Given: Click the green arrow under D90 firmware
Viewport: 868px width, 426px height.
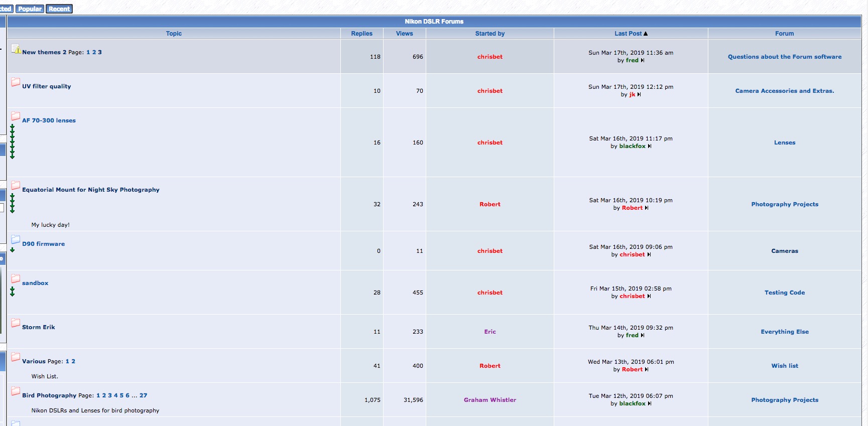Looking at the screenshot, I should point(13,250).
